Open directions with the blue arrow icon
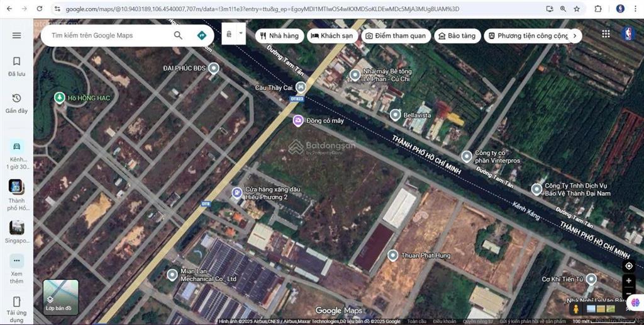644x325 pixels. [x=201, y=35]
